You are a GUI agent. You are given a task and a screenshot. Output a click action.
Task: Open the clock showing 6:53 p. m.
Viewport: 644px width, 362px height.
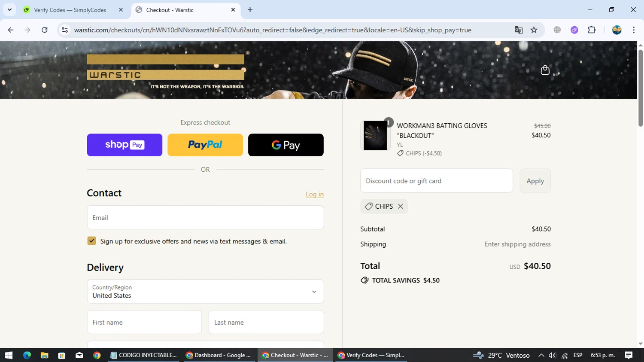tap(603, 355)
